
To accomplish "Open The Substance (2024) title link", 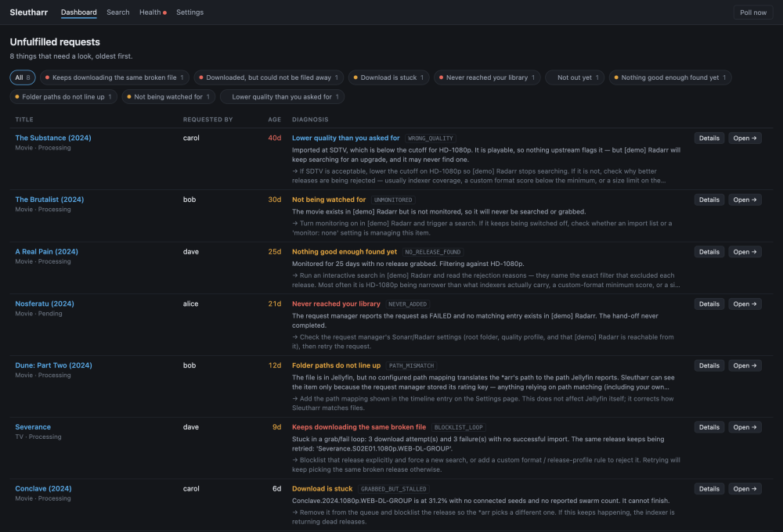I will coord(53,138).
